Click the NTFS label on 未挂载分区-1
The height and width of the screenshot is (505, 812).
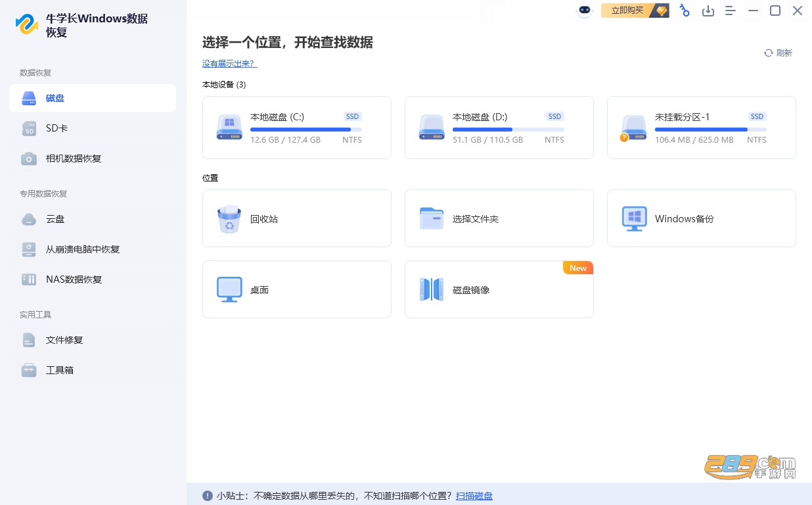pos(757,140)
